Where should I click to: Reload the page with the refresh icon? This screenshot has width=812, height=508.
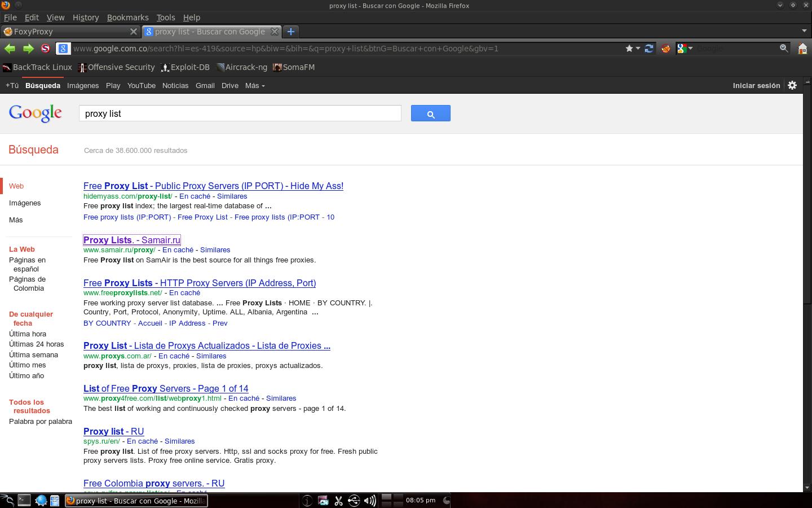click(649, 49)
